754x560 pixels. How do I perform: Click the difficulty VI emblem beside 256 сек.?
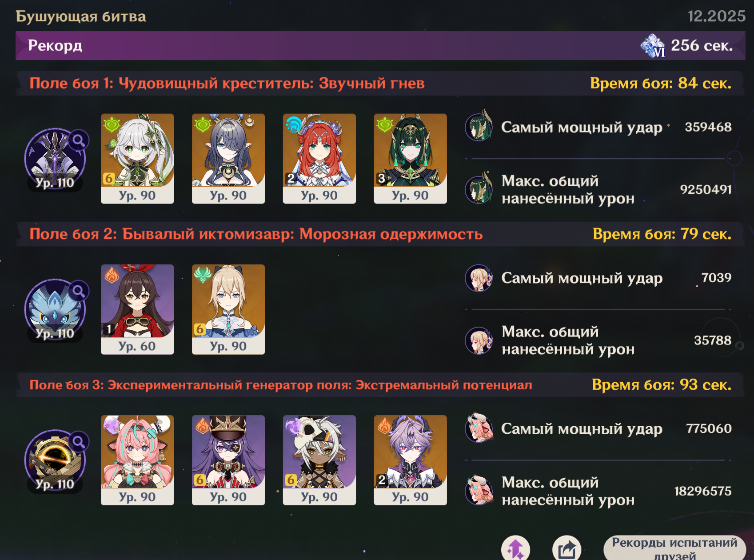click(653, 46)
